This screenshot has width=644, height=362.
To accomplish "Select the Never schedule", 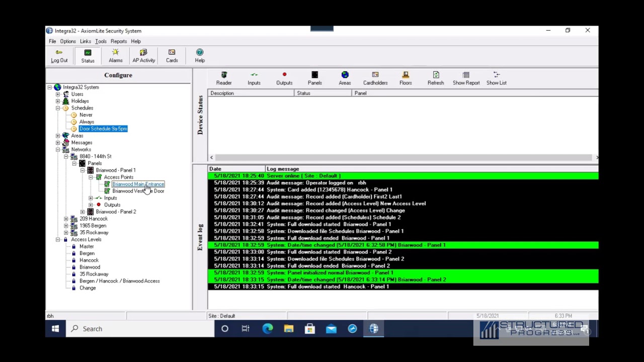I will pos(86,115).
